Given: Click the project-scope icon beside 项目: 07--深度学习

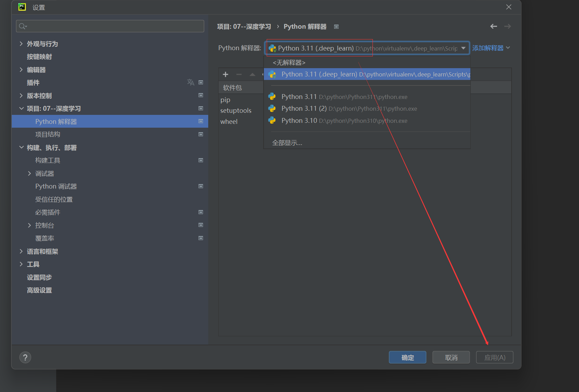Looking at the screenshot, I should (201, 108).
